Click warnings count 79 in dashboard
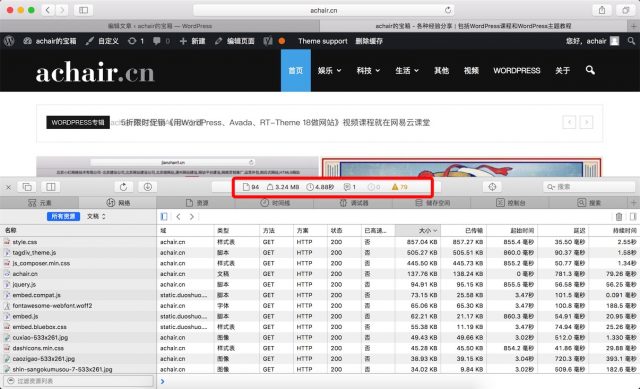The image size is (640, 389). [x=399, y=187]
